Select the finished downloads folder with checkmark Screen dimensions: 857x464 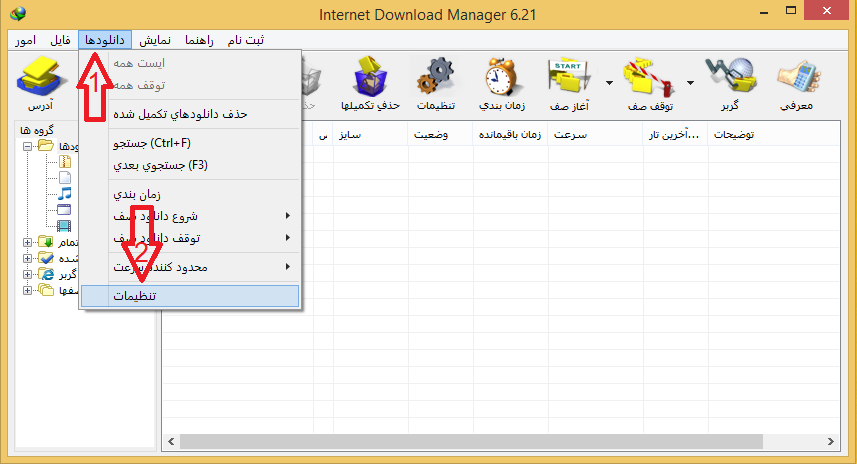point(46,258)
